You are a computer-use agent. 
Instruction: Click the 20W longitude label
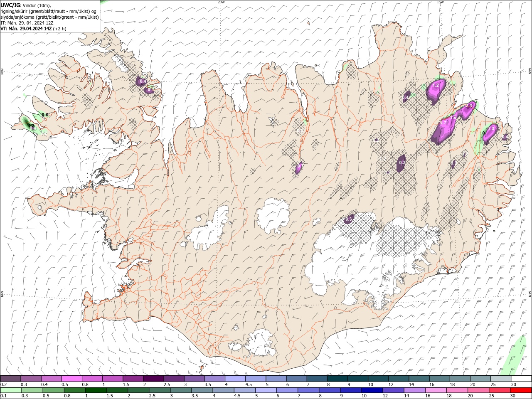[221, 2]
